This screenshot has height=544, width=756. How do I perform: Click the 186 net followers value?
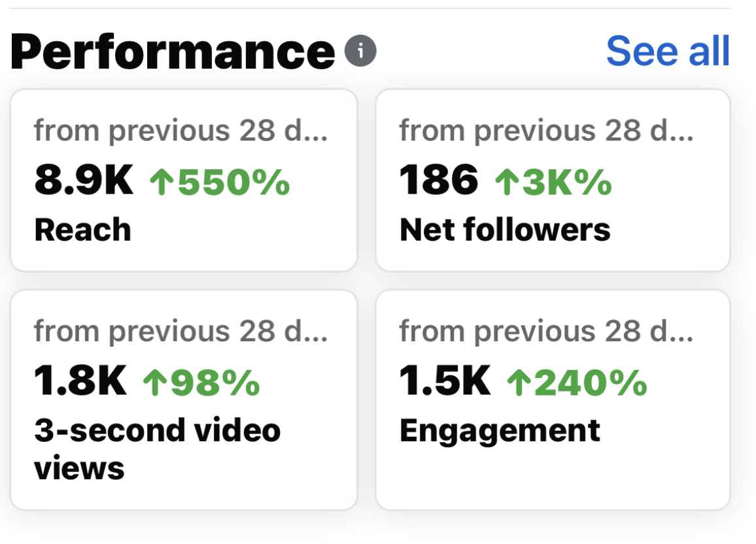pyautogui.click(x=439, y=180)
